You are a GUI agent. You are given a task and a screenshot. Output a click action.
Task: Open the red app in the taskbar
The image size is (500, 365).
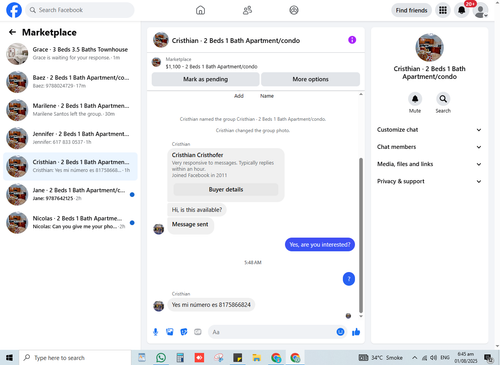199,358
